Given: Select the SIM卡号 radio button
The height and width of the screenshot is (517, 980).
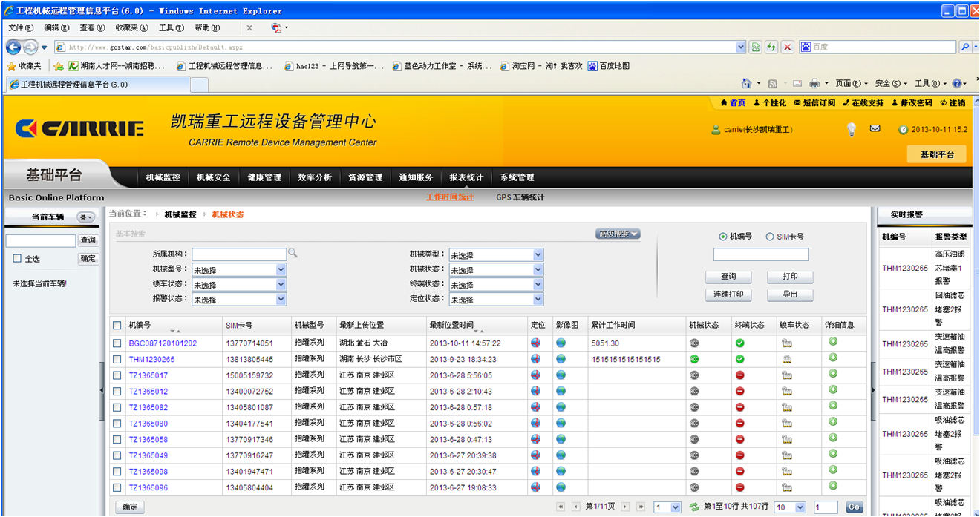Looking at the screenshot, I should 770,237.
